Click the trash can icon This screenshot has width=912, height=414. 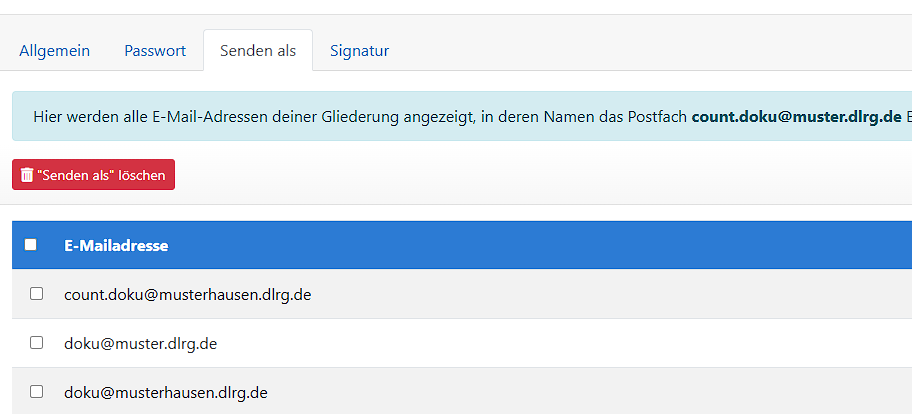pyautogui.click(x=27, y=175)
